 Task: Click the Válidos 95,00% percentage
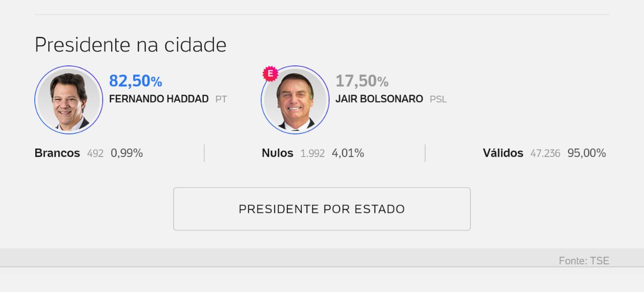click(x=587, y=153)
